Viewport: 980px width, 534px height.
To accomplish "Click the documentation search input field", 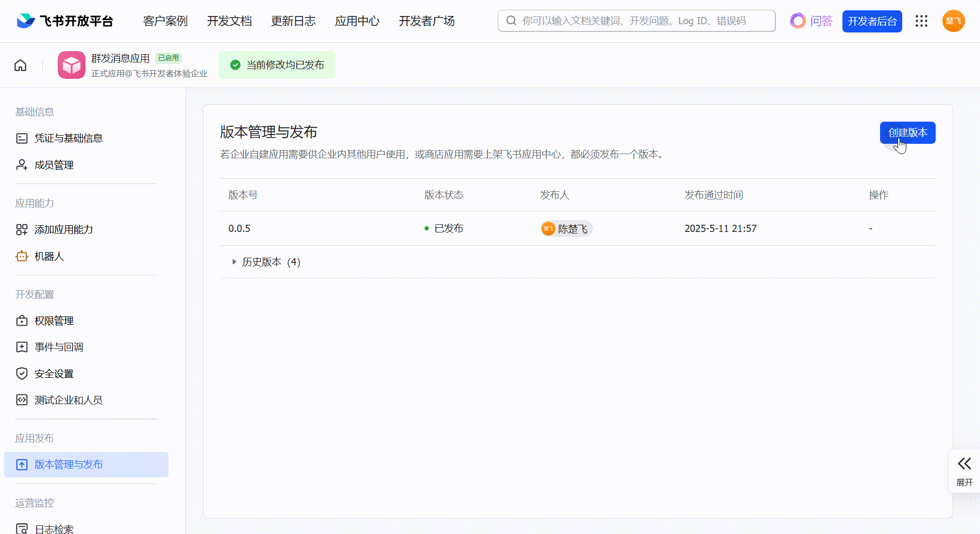I will tap(636, 21).
